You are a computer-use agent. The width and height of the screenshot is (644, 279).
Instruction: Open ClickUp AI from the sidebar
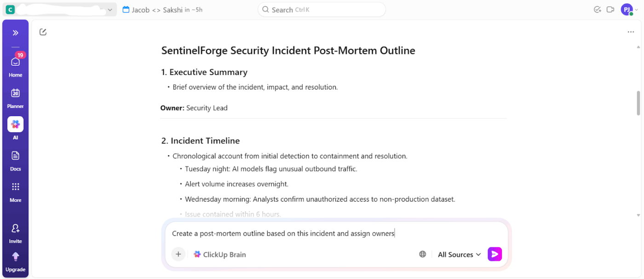tap(15, 124)
